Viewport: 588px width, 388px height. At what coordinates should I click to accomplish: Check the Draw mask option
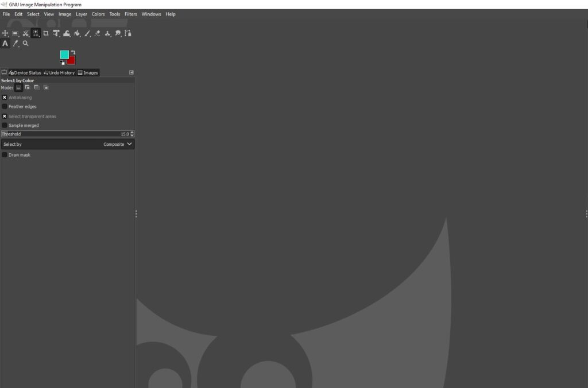pyautogui.click(x=4, y=154)
